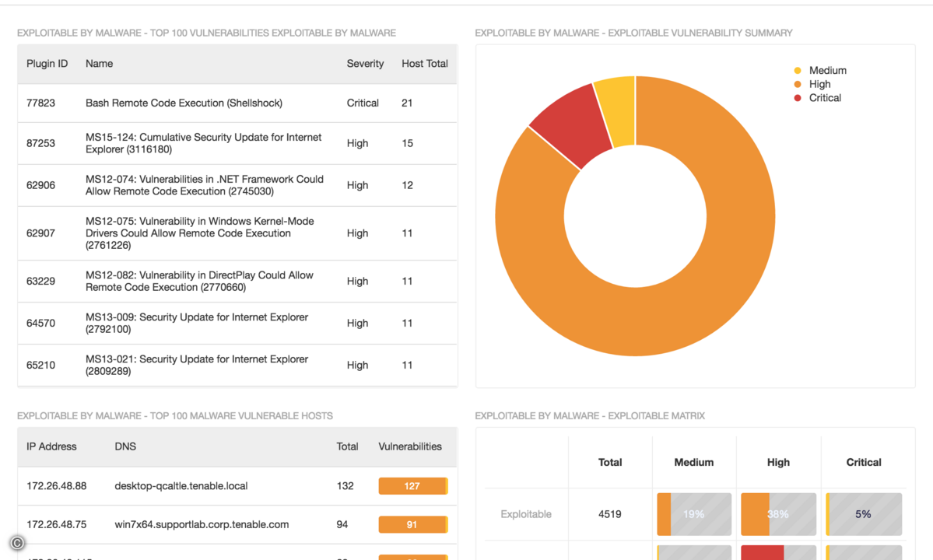
Task: Click the Medium header in Exploitable Matrix
Action: pyautogui.click(x=694, y=462)
